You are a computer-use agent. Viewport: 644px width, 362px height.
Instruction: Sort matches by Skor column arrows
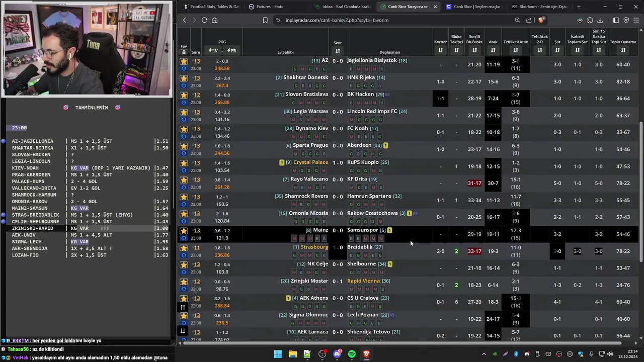[338, 51]
